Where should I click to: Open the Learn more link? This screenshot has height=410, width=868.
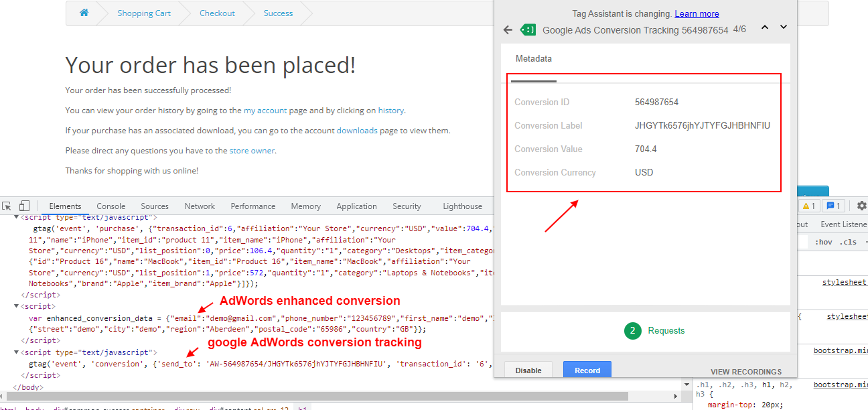click(x=697, y=14)
